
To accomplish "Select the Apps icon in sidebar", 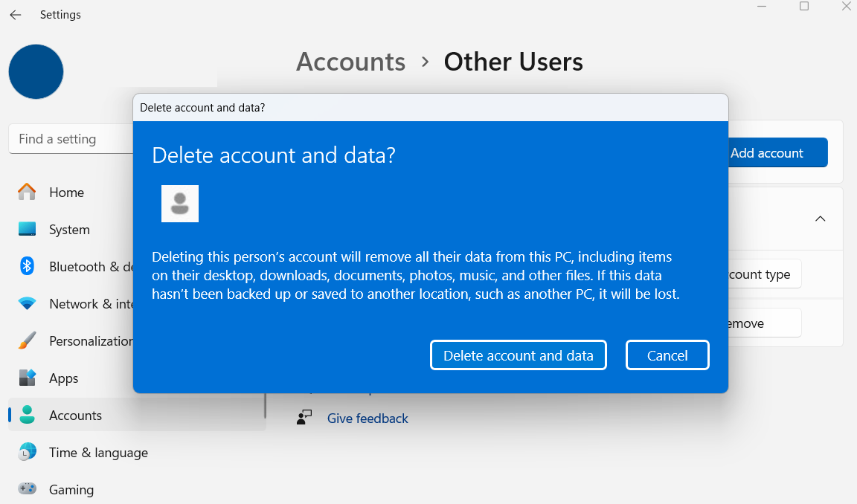I will point(27,378).
